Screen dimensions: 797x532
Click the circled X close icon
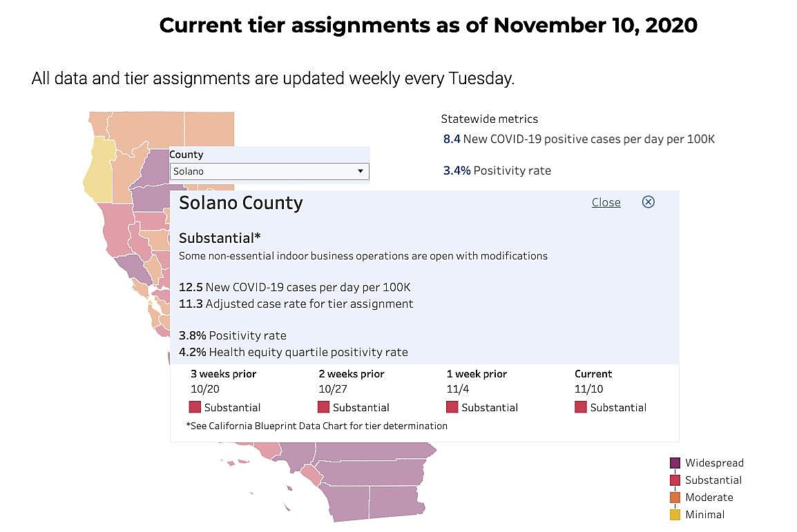click(648, 202)
